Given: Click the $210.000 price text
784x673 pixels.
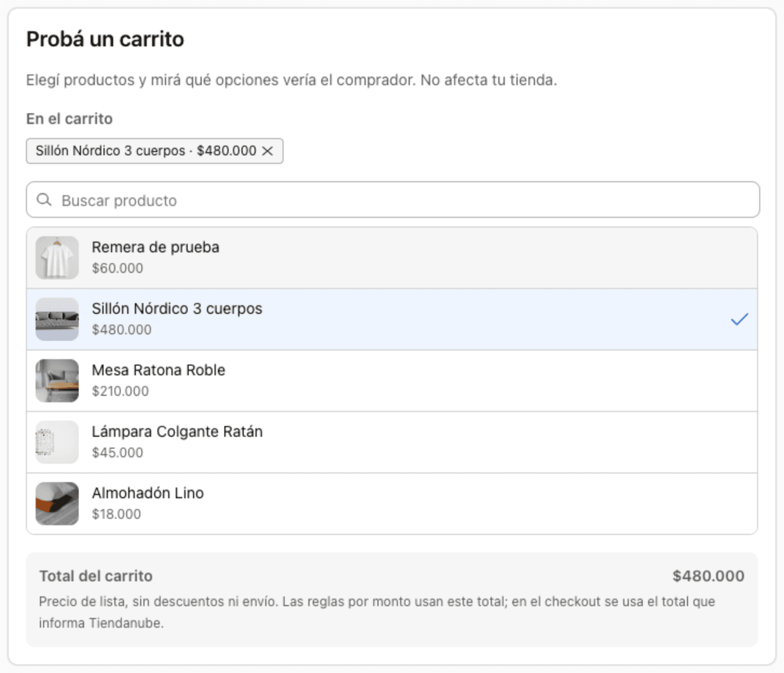Looking at the screenshot, I should coord(120,391).
